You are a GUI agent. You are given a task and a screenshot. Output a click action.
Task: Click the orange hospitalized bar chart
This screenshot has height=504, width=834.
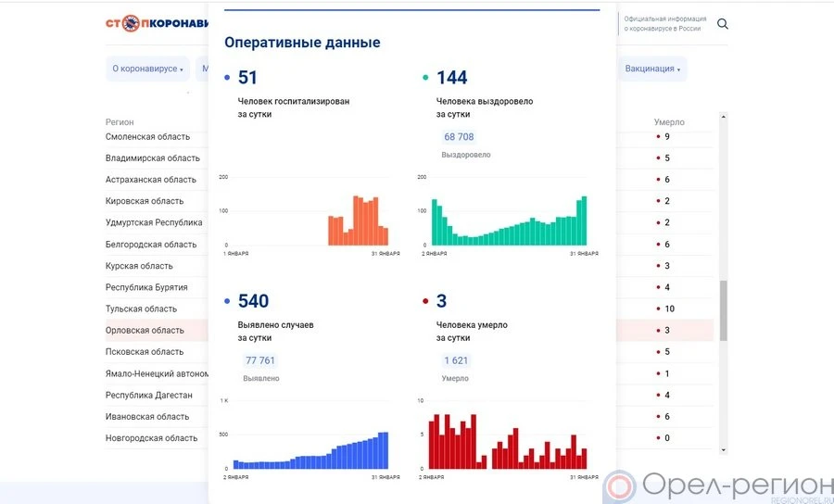[x=357, y=222]
